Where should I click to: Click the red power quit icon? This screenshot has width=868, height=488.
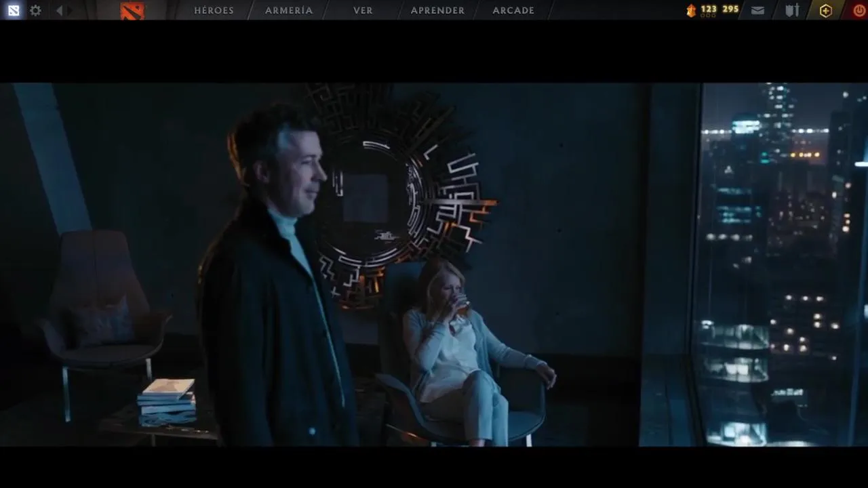coord(859,10)
